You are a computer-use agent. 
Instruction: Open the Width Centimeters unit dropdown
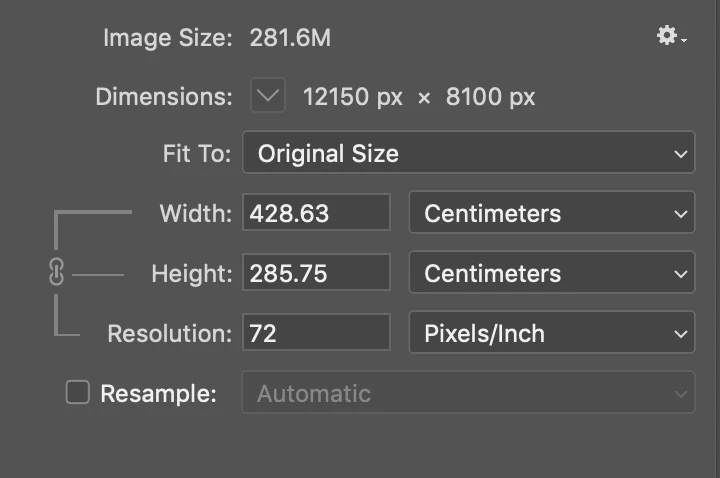(x=551, y=213)
